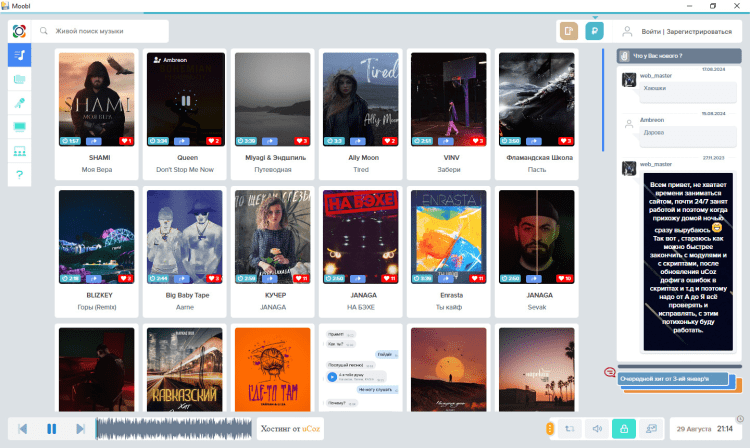The height and width of the screenshot is (448, 750).
Task: Open the chat screenshot cover thumbnail
Action: 361,370
